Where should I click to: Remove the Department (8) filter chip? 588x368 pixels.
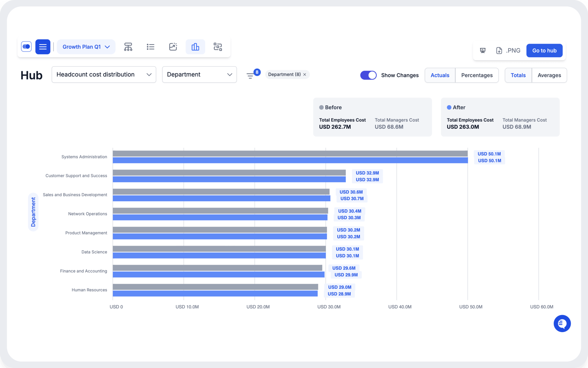305,74
